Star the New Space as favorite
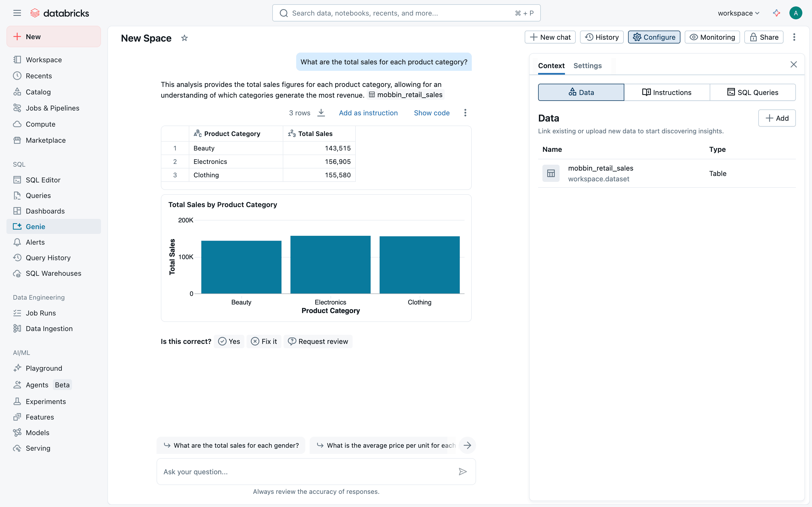The width and height of the screenshot is (812, 507). (x=184, y=38)
